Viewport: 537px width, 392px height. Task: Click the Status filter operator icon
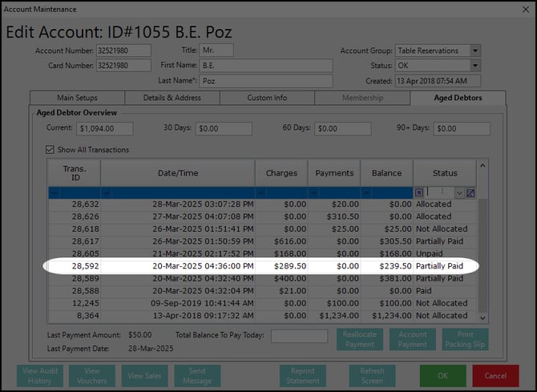pyautogui.click(x=419, y=192)
